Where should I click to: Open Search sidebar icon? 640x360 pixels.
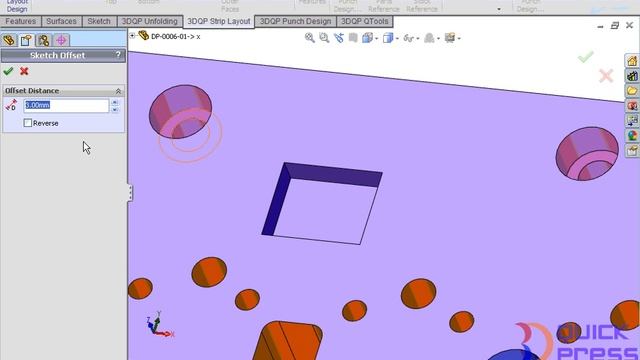pos(632,106)
